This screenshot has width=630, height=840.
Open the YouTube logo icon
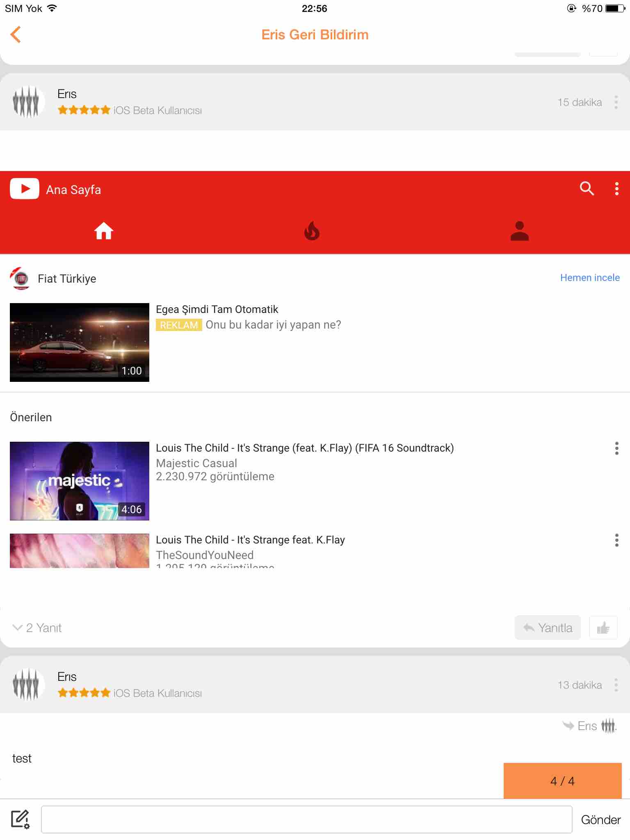click(25, 189)
